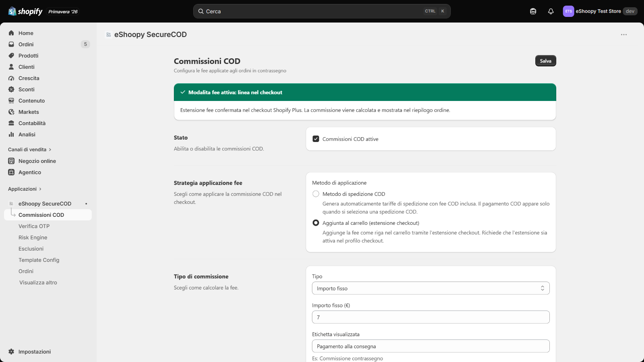Image resolution: width=644 pixels, height=362 pixels.
Task: Open the Sidekick assistant icon in top bar
Action: pyautogui.click(x=533, y=11)
